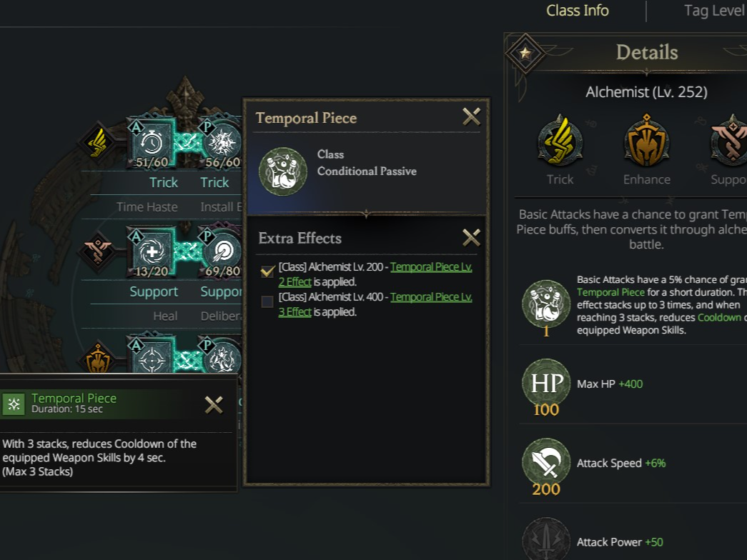The width and height of the screenshot is (747, 560).
Task: Open the Tag Level tab
Action: [714, 11]
